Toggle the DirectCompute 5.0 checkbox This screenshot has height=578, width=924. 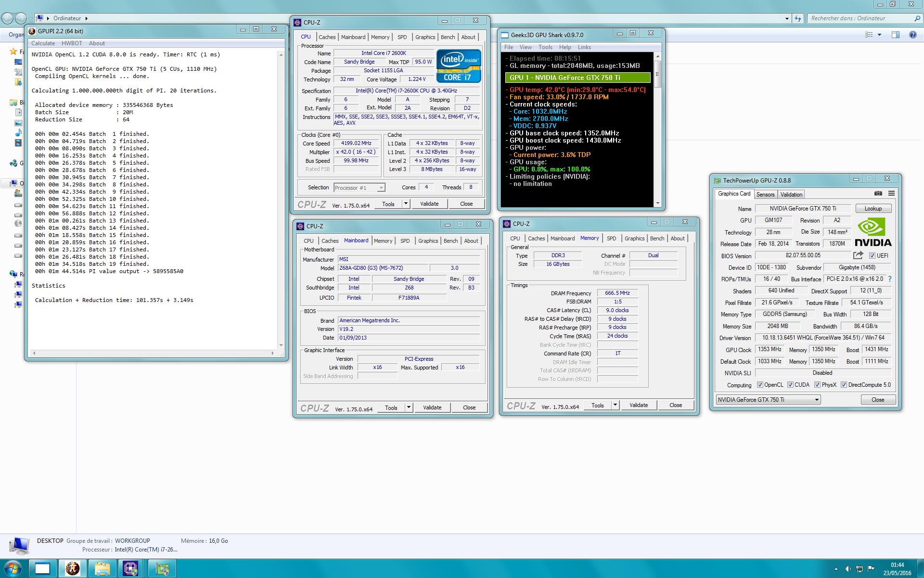[844, 385]
